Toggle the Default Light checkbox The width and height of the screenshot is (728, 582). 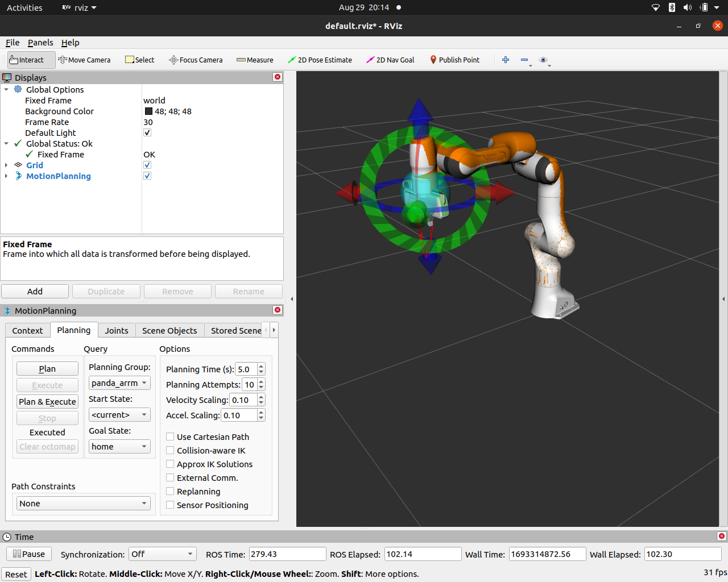(147, 132)
